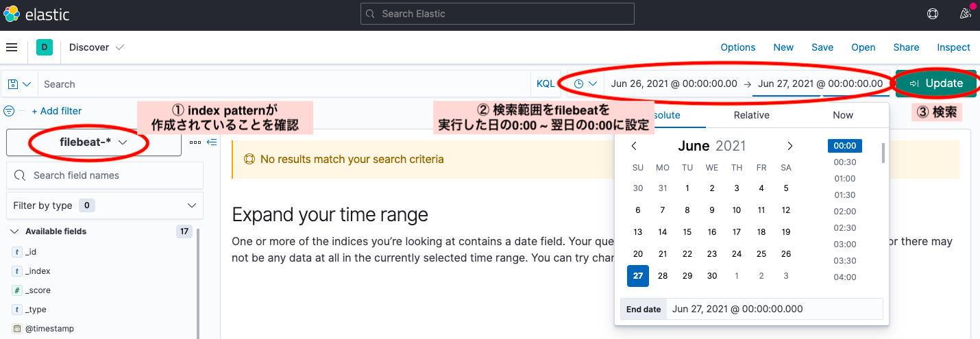This screenshot has width=980, height=339.
Task: Open the help menu lifebuoy icon
Action: (932, 14)
